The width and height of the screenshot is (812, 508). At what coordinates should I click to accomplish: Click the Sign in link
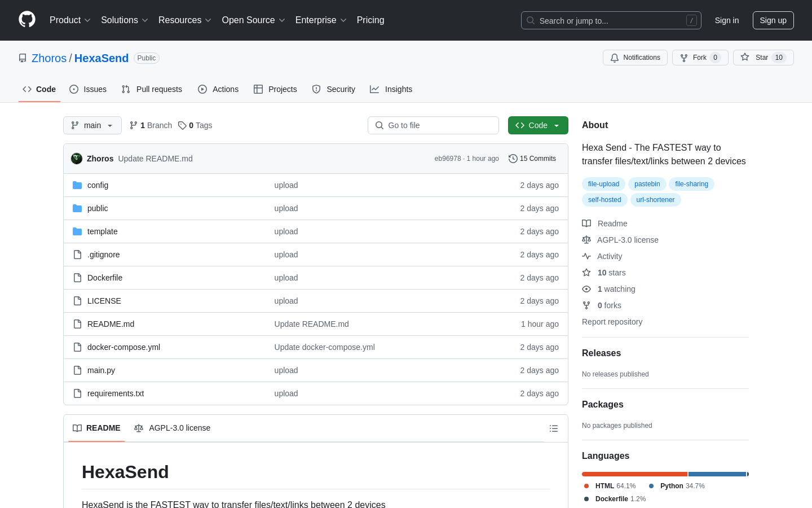click(x=727, y=20)
